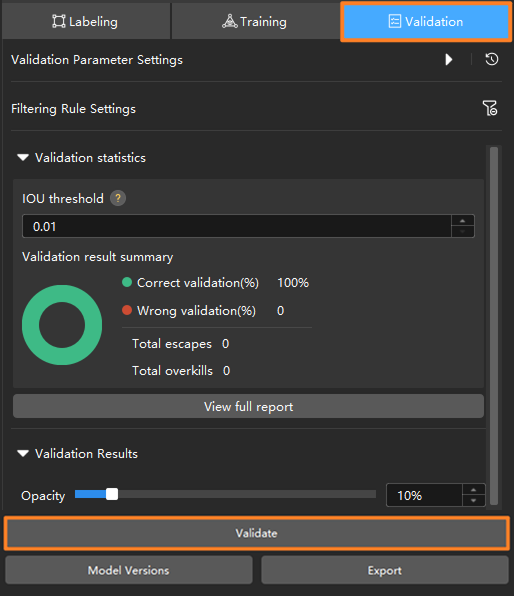Click the green Correct validation legend dot
Viewport: 514px width, 596px height.
(x=127, y=282)
